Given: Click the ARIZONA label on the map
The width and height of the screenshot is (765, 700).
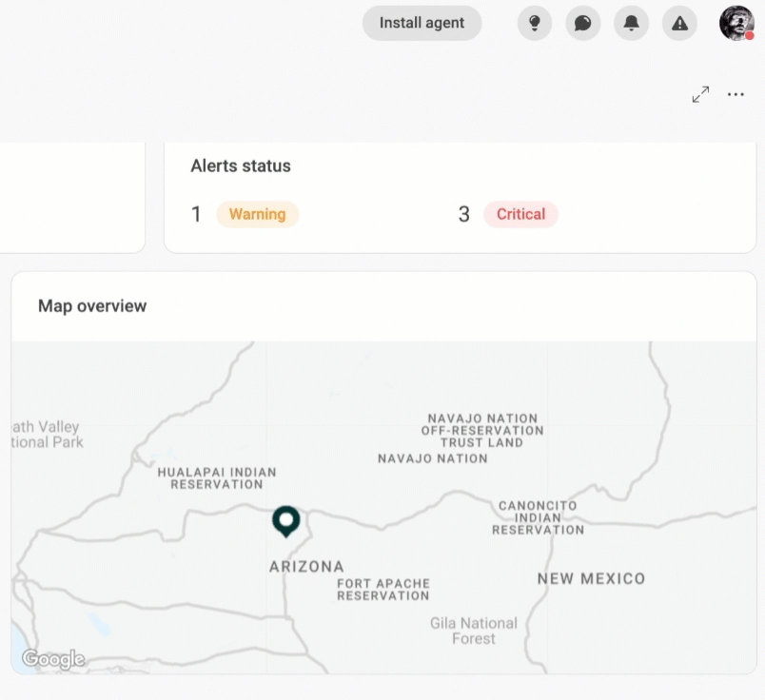Looking at the screenshot, I should [307, 566].
